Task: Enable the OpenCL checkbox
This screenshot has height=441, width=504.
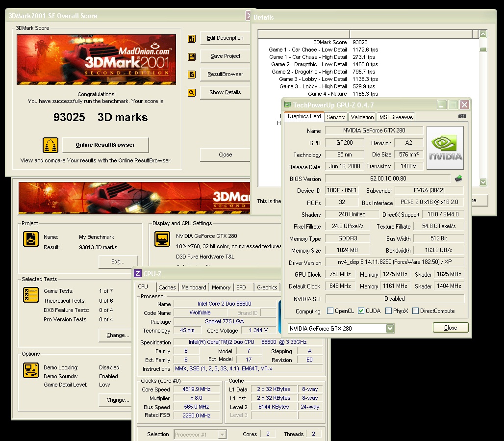Action: click(330, 311)
